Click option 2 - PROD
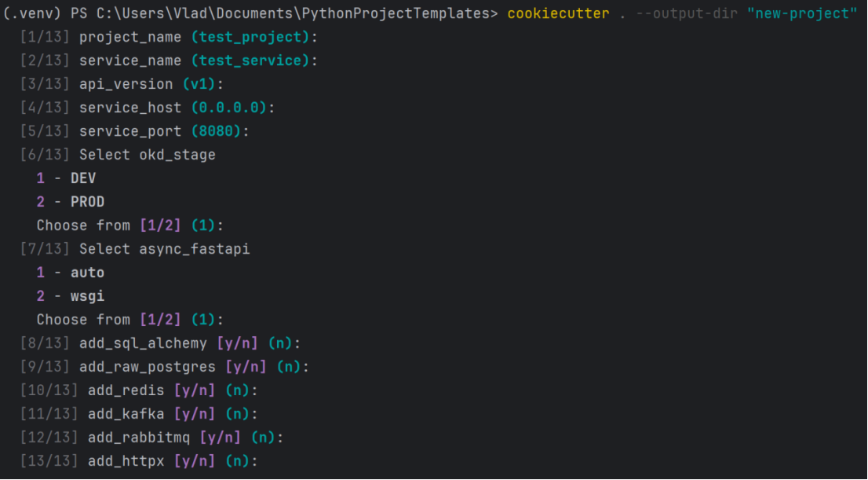This screenshot has width=868, height=480. click(71, 202)
